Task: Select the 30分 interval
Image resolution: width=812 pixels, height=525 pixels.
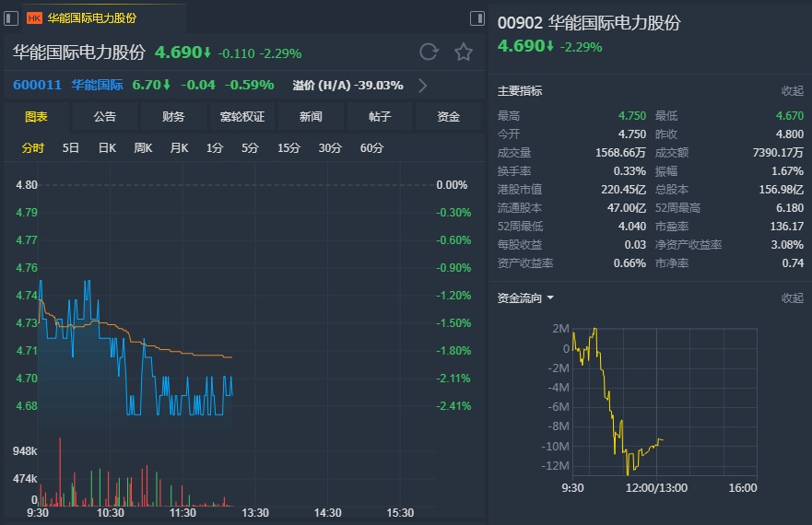Action: tap(330, 148)
